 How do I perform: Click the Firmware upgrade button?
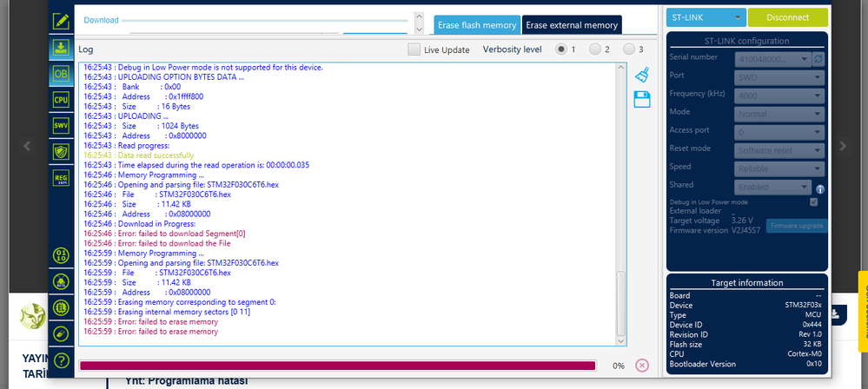tap(797, 226)
